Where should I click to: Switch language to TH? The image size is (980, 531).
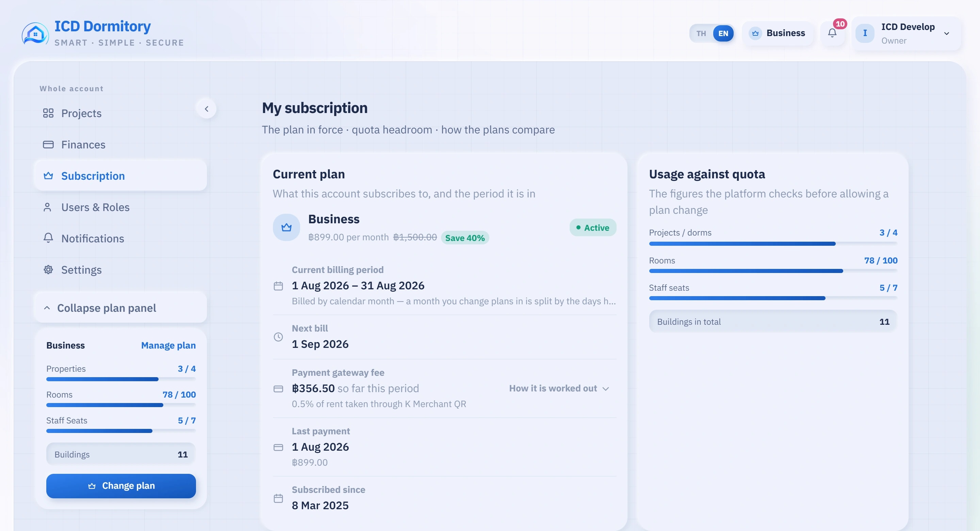tap(701, 33)
